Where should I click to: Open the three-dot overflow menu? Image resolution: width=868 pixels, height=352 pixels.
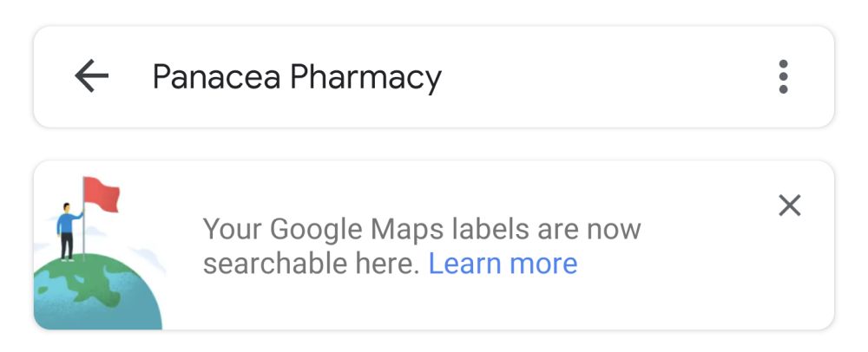(x=783, y=77)
